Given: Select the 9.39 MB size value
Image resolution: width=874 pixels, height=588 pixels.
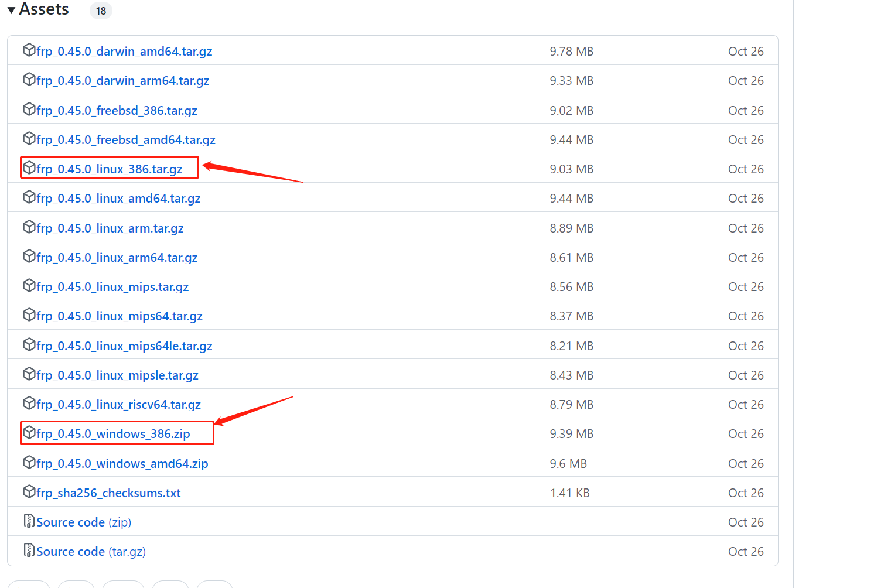Looking at the screenshot, I should point(571,434).
